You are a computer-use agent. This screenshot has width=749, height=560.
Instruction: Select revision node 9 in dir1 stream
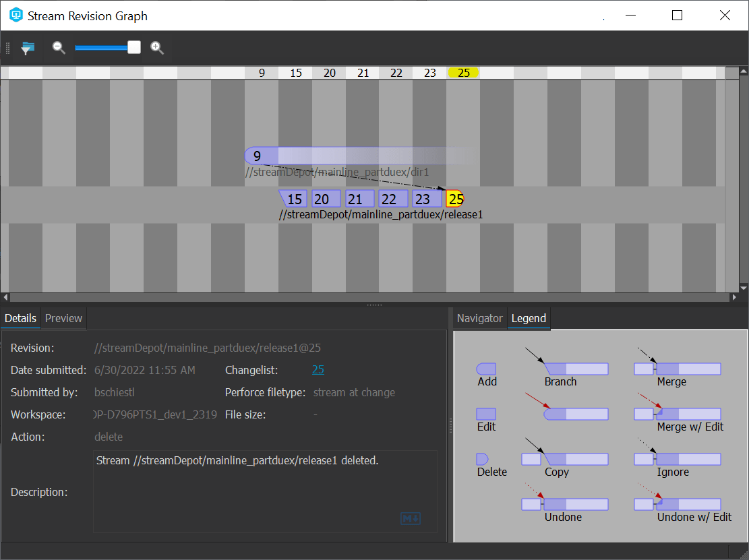[x=257, y=156]
